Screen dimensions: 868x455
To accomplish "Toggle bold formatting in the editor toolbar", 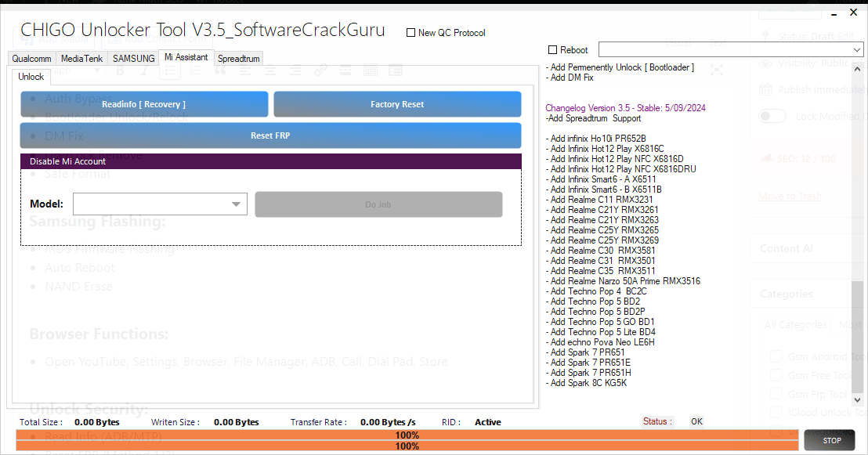I will tap(119, 70).
